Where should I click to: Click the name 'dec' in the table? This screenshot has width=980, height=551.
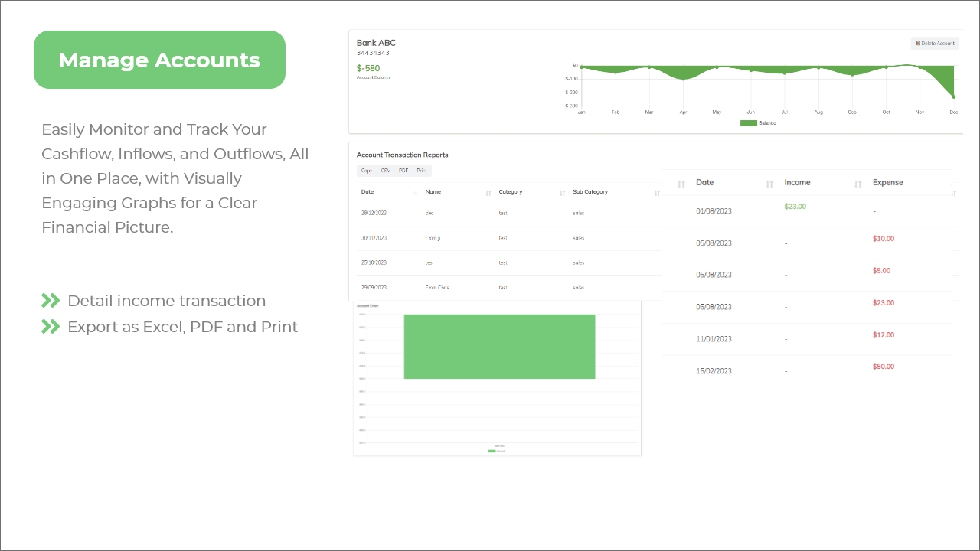coord(430,213)
